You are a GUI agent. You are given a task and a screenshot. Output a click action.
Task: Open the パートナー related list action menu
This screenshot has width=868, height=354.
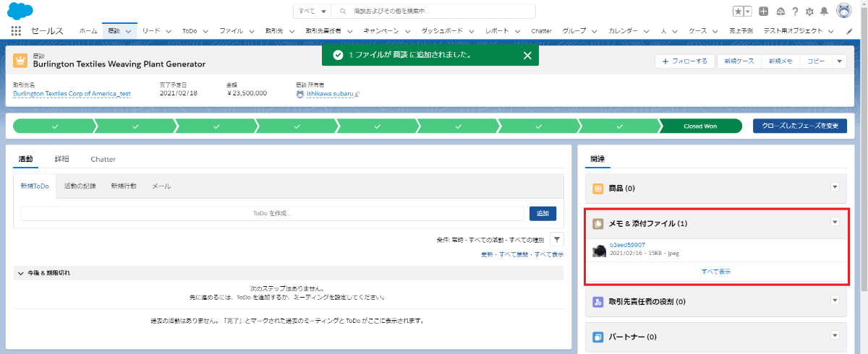tap(835, 335)
